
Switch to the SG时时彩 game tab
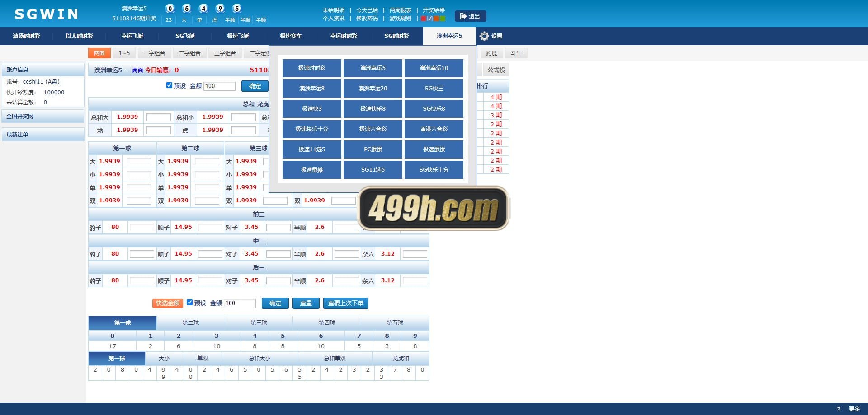coord(396,36)
